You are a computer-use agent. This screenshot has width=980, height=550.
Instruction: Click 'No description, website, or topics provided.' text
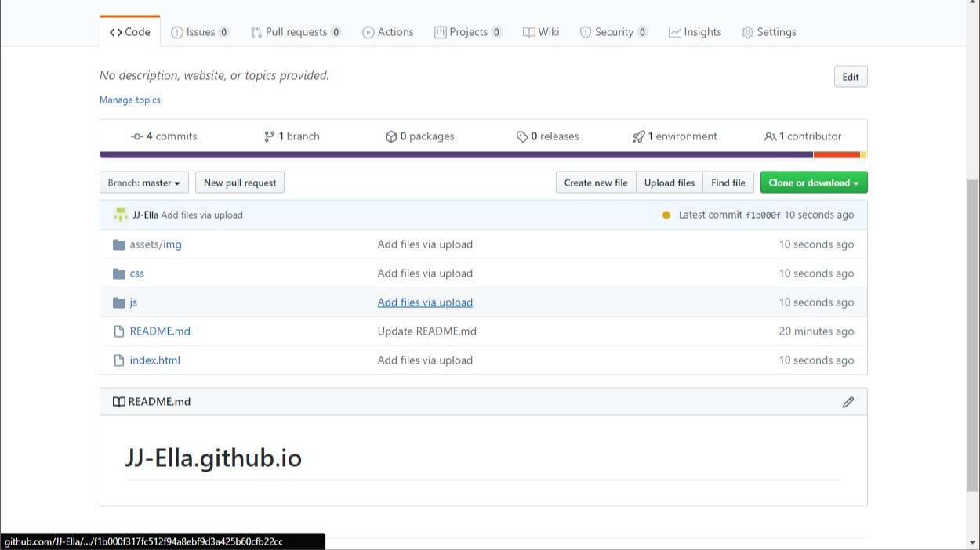click(214, 75)
